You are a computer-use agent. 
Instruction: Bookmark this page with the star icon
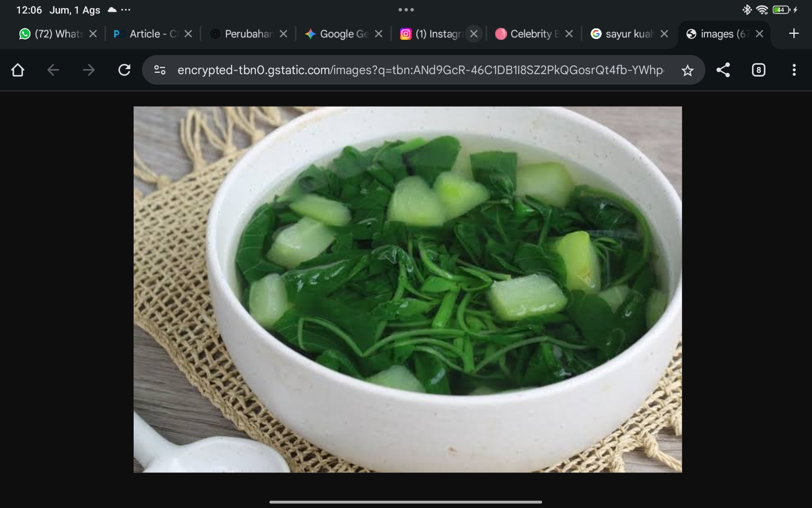[688, 70]
